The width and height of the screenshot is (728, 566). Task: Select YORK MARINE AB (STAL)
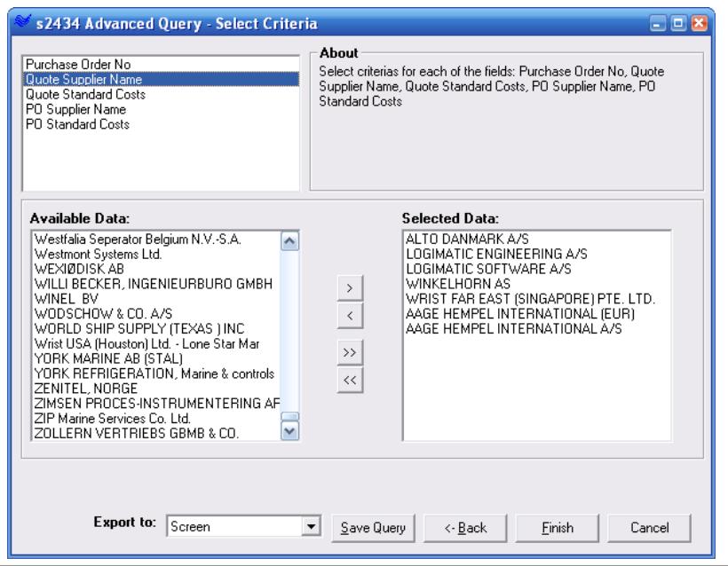click(156, 358)
